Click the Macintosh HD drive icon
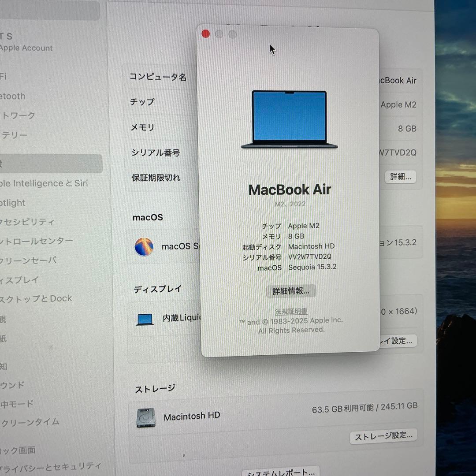This screenshot has height=476, width=476. coord(146,417)
